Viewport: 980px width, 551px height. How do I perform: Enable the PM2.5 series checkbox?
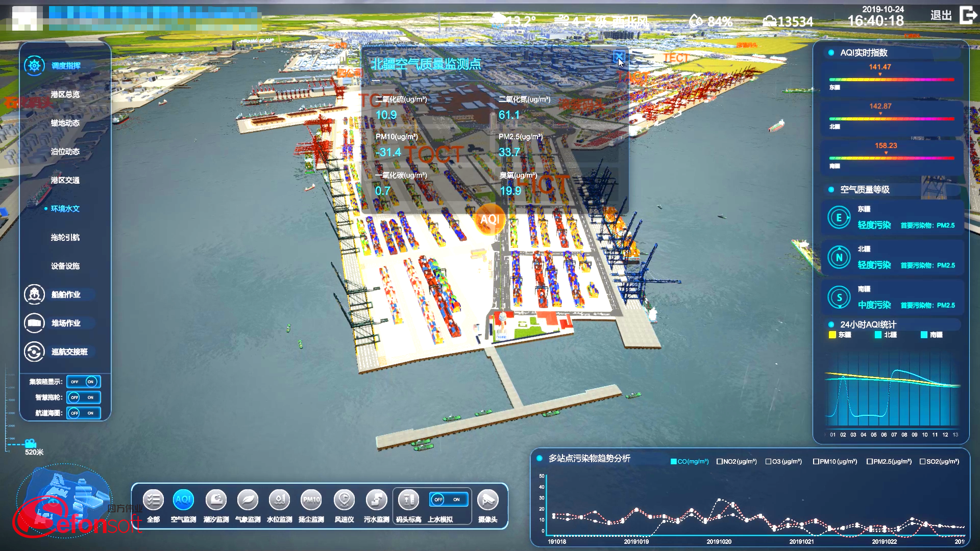(x=870, y=462)
